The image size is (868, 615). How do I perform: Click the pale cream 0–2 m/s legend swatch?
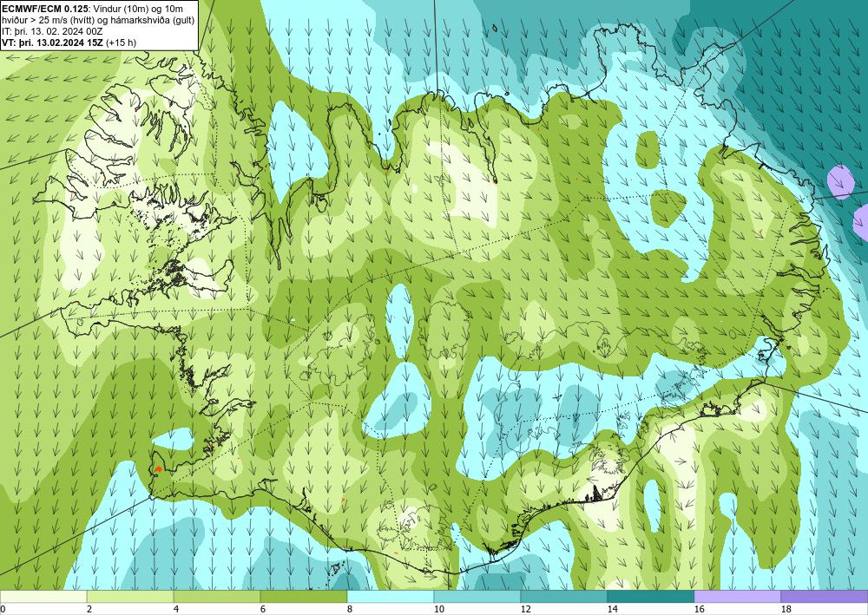[43, 596]
